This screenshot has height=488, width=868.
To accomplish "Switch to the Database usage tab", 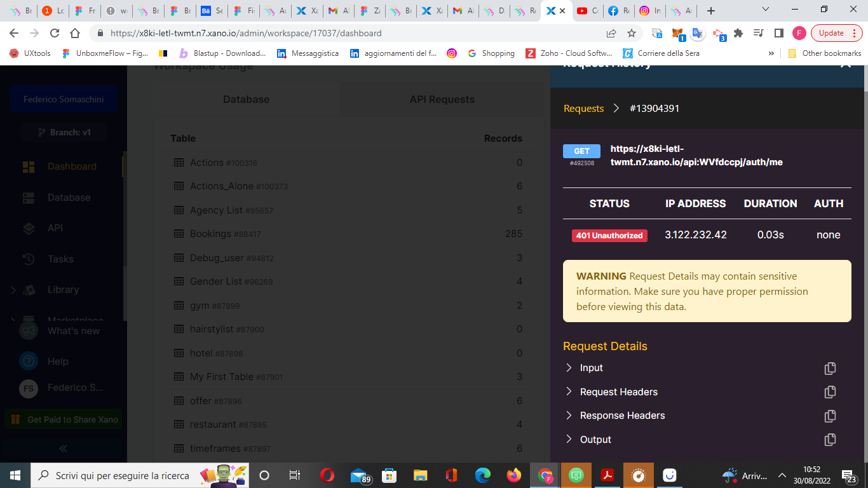I will (x=246, y=99).
